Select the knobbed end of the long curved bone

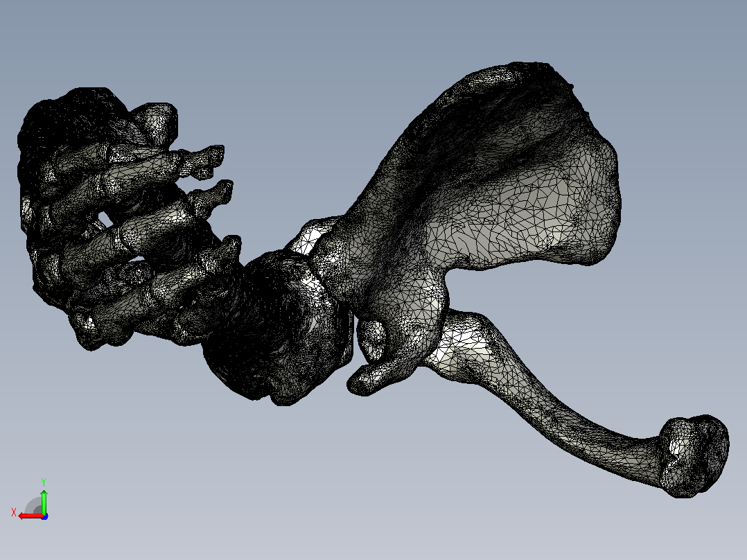pyautogui.click(x=694, y=456)
